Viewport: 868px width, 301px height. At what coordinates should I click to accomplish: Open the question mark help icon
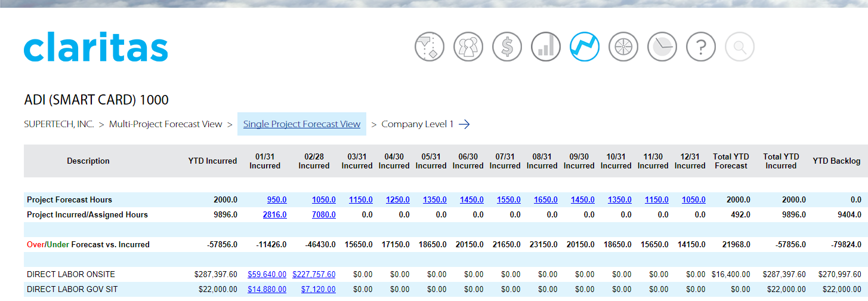click(701, 47)
